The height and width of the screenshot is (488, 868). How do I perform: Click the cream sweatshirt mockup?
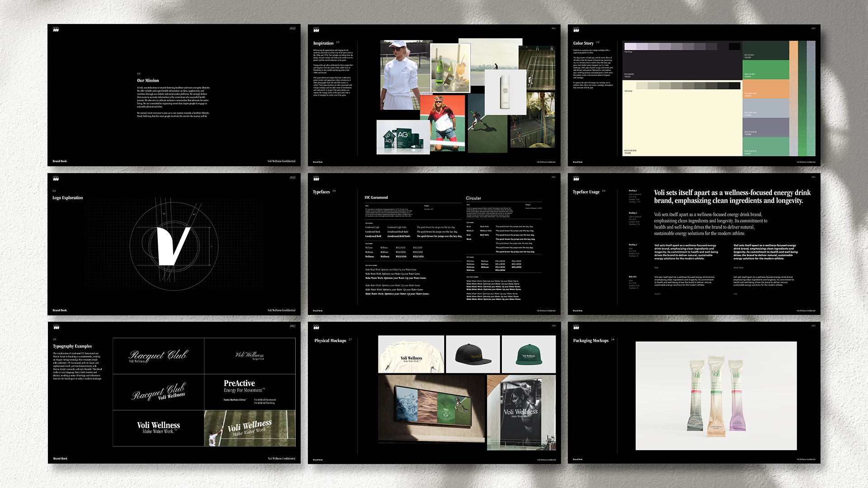coord(411,354)
